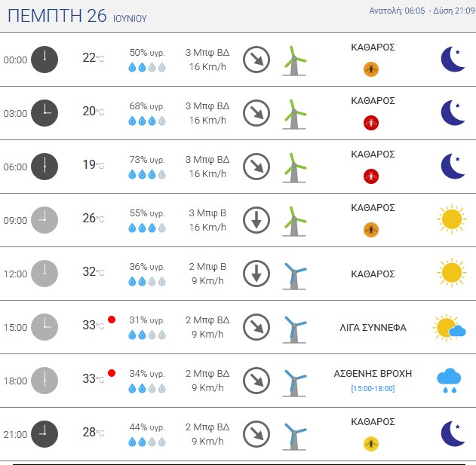The image size is (476, 465).
Task: Click the ΑΣΘΕΝΗΣ ΒΡΟΧΗ forecast label
Action: pyautogui.click(x=373, y=373)
